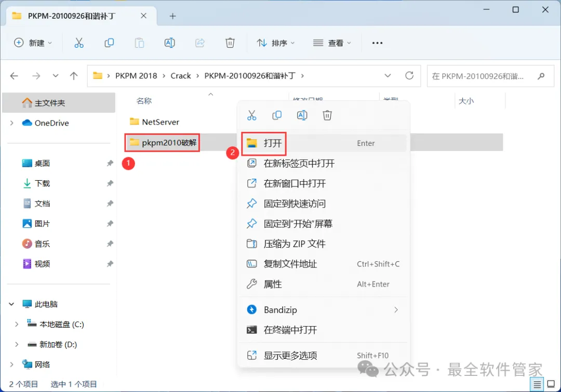This screenshot has height=392, width=561.
Task: Choose 属性 in the context menu
Action: pyautogui.click(x=324, y=284)
